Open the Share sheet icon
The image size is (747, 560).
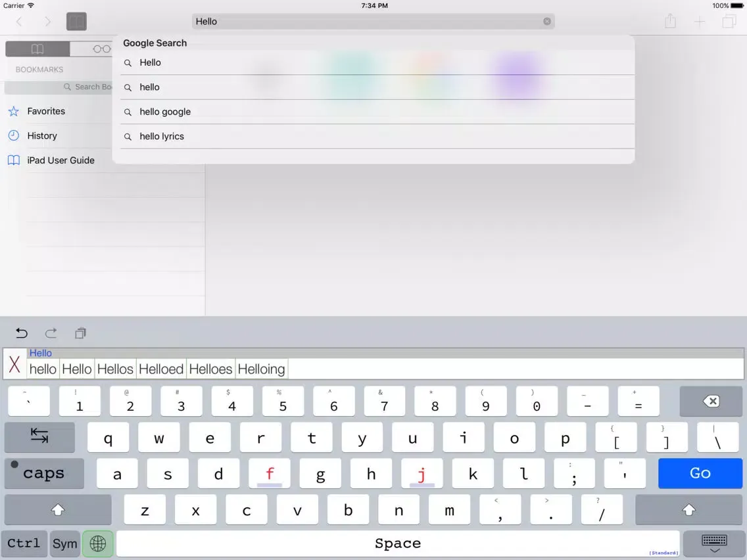pyautogui.click(x=670, y=22)
